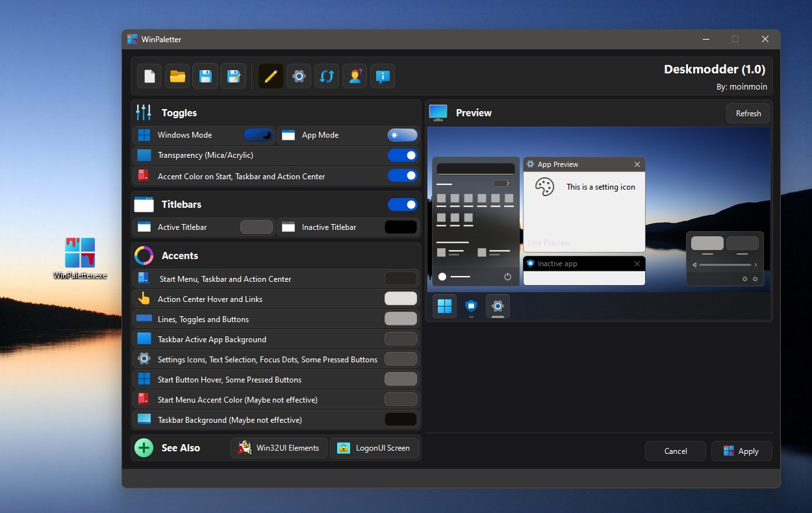Refresh the preview pane

pos(748,114)
